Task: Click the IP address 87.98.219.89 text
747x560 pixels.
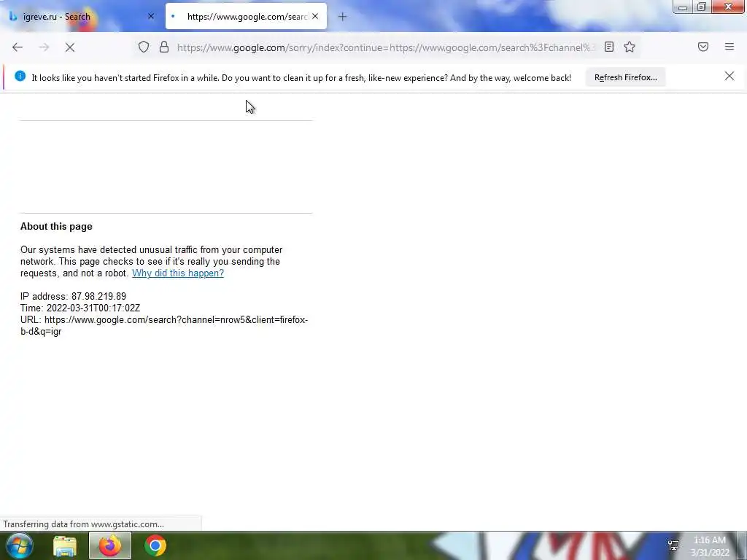Action: tap(74, 296)
